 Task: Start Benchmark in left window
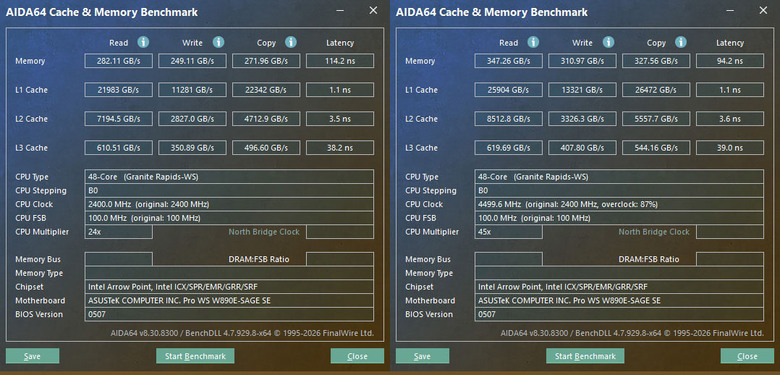click(x=195, y=356)
